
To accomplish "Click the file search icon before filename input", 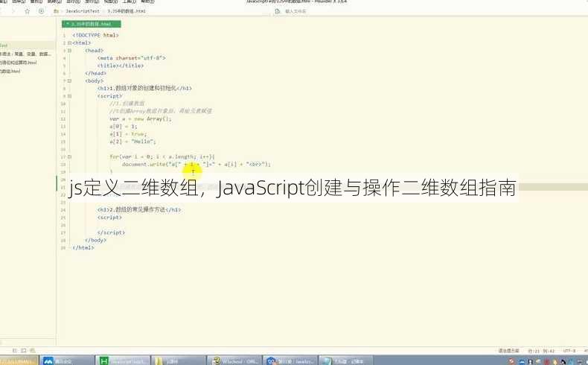I will (x=278, y=11).
